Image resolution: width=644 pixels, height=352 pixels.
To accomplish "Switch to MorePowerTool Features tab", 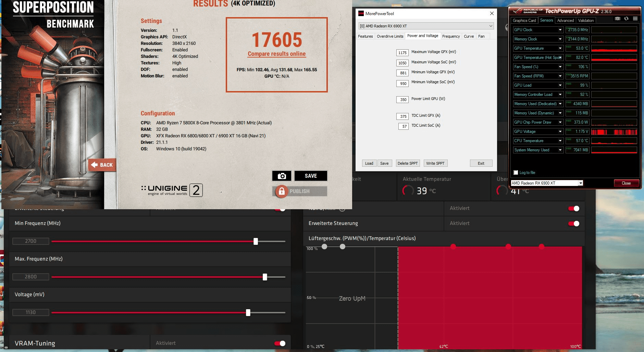I will pyautogui.click(x=365, y=36).
